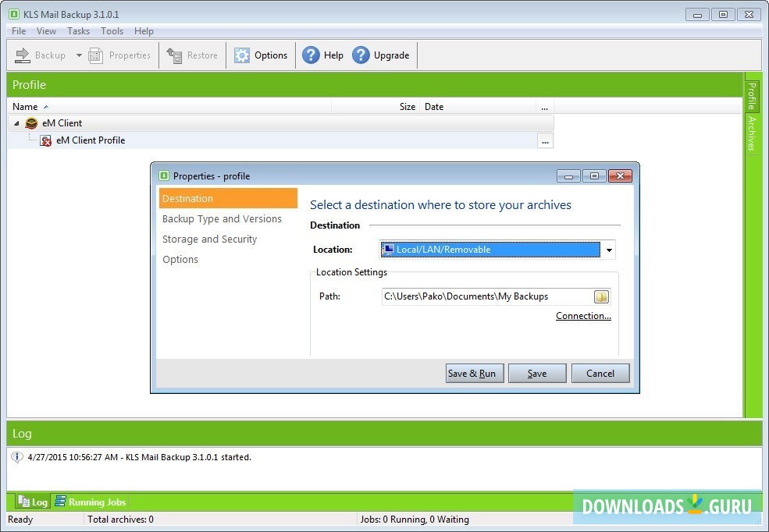769x532 pixels.
Task: Click the eM Client profile icon
Action: (x=45, y=140)
